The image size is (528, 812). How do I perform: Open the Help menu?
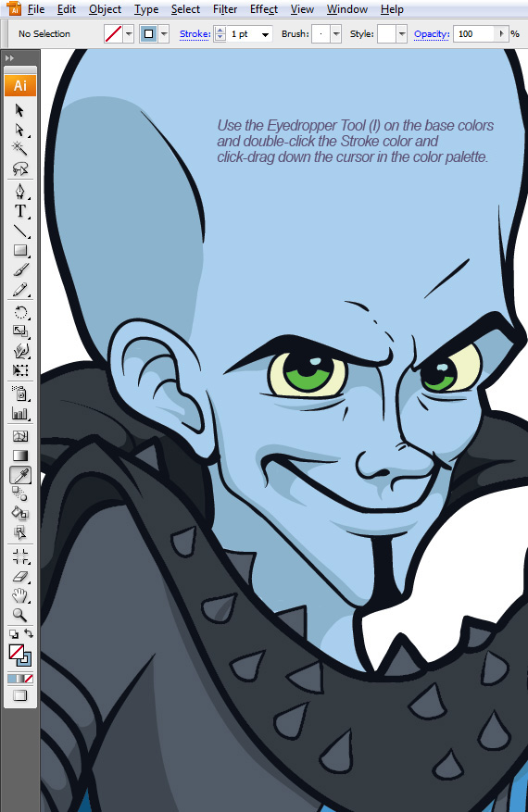coord(392,9)
